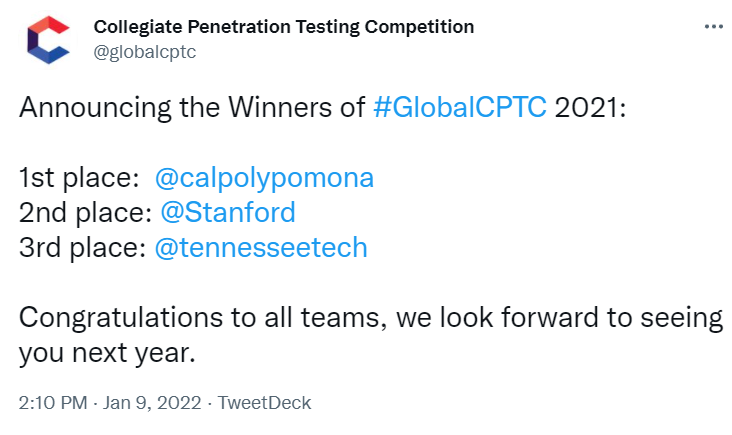The height and width of the screenshot is (435, 732).
Task: Click the Collegiate Penetration Testing Competition display name
Action: 284,27
